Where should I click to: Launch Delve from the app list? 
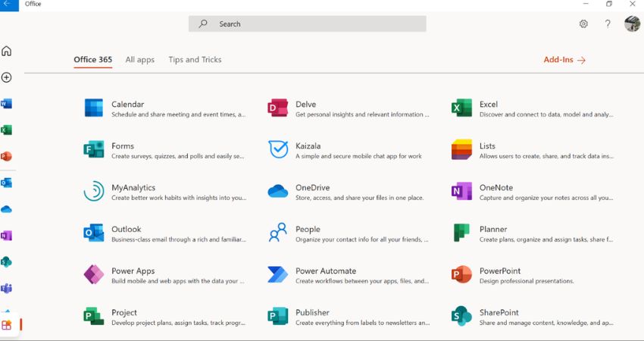pos(278,108)
